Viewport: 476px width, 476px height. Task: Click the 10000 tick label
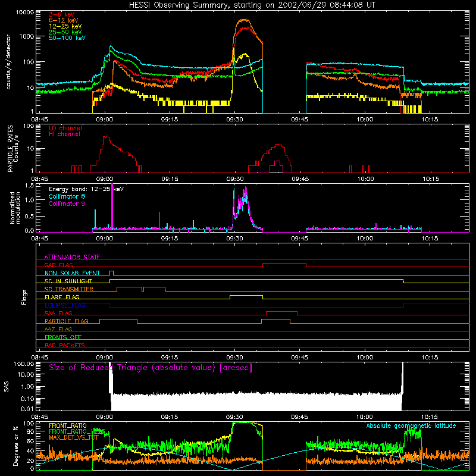click(x=25, y=12)
